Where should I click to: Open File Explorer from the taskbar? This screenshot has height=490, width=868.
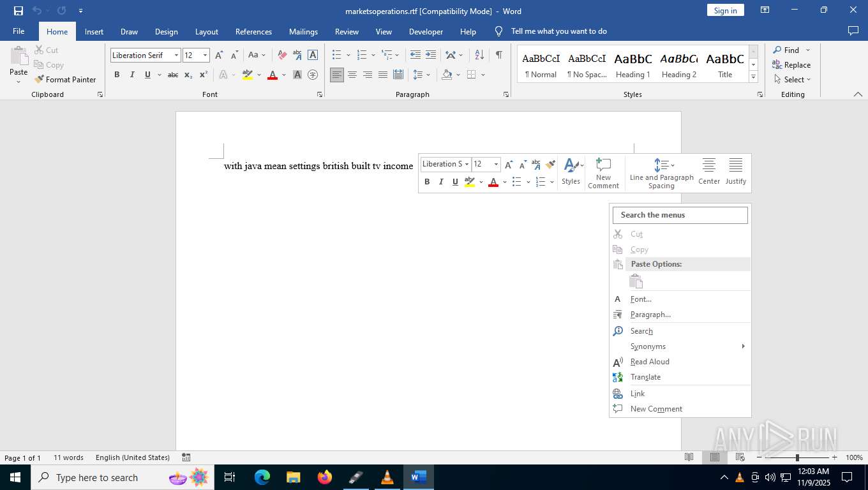(294, 477)
